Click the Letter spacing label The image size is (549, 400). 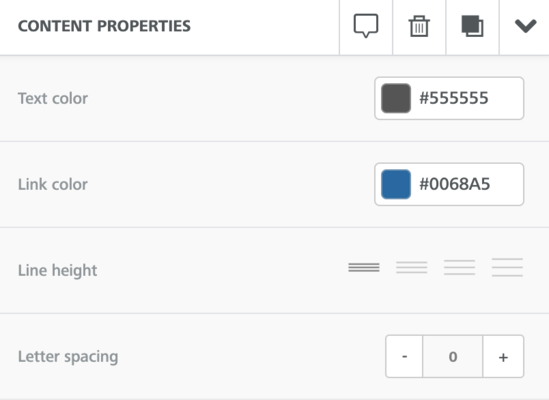coord(68,357)
